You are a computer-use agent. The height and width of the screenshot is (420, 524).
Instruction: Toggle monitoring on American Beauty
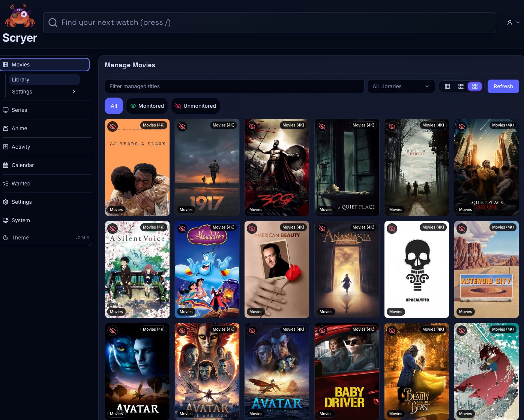pos(252,229)
